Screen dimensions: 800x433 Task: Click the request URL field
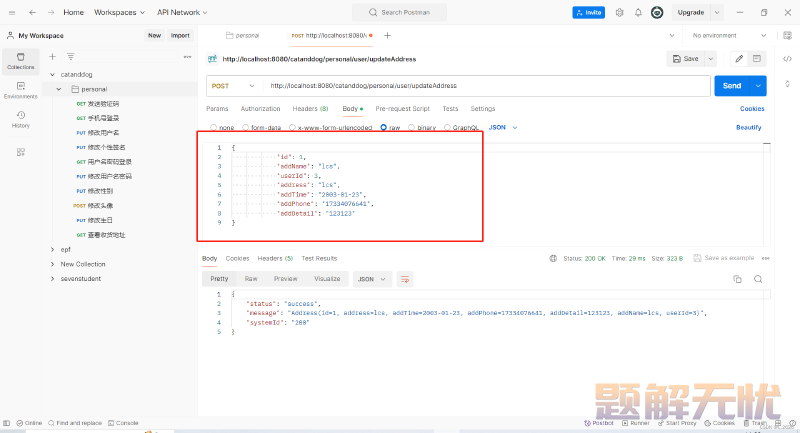[x=486, y=86]
